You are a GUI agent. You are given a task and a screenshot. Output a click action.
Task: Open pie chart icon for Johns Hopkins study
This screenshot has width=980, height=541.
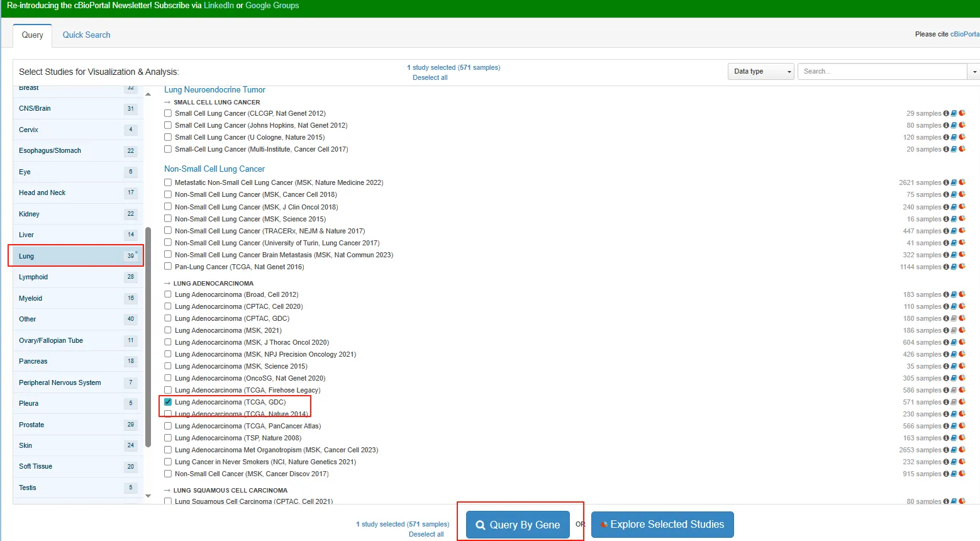[962, 125]
